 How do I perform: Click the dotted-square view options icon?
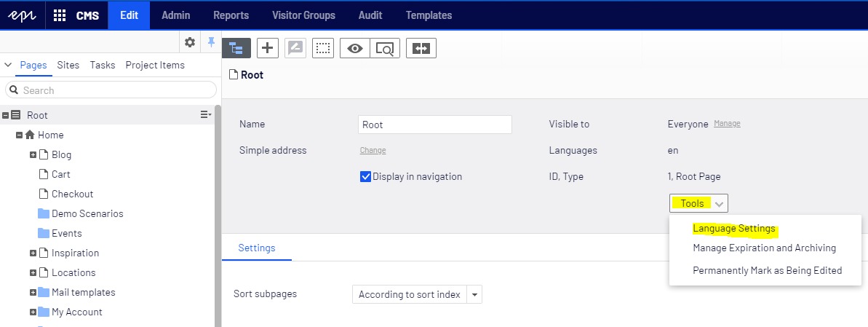point(323,48)
